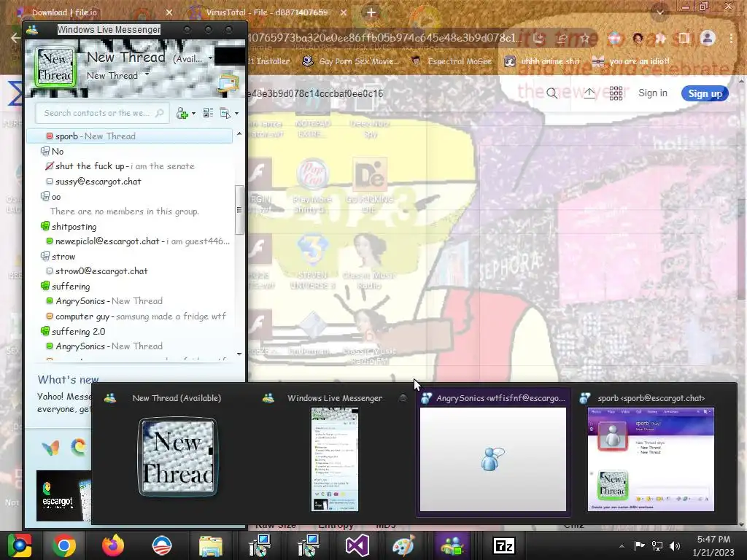This screenshot has width=747, height=560.
Task: Collapse the suffering contact group
Action: pos(45,286)
